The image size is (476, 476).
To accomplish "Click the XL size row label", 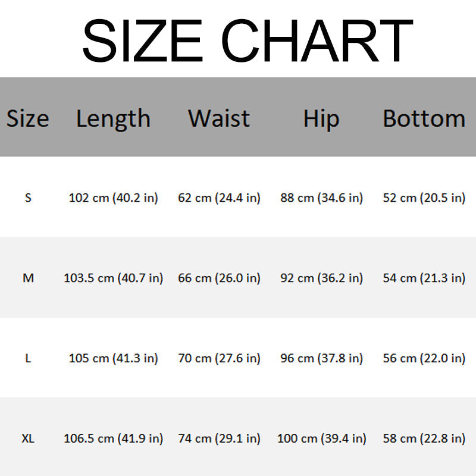I will pyautogui.click(x=28, y=439).
